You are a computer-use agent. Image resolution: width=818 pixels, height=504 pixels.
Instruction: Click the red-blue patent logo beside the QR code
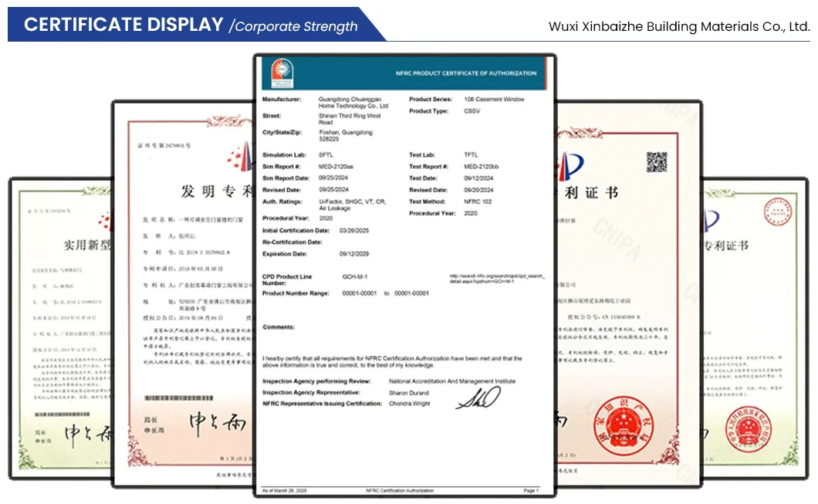[570, 166]
